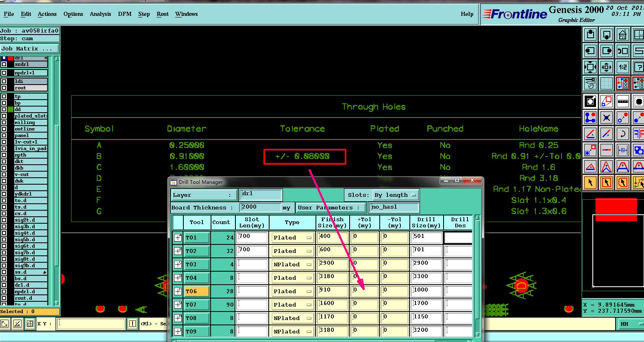Toggle the npdrl+1 layer checkbox
The image size is (644, 342).
click(x=4, y=73)
